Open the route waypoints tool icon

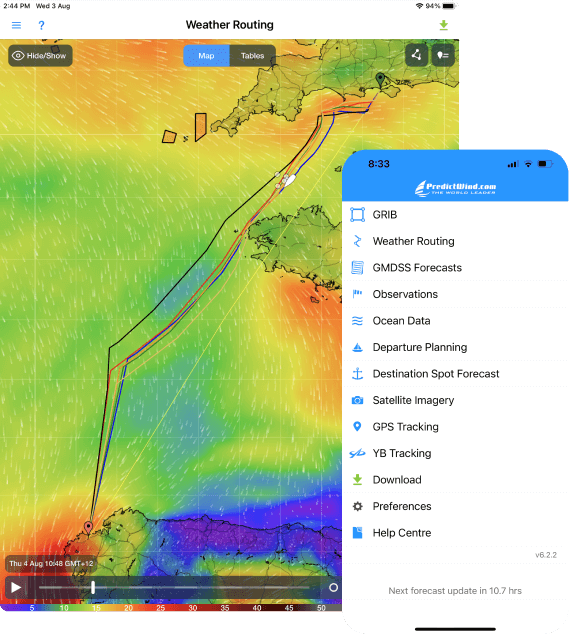pyautogui.click(x=417, y=55)
